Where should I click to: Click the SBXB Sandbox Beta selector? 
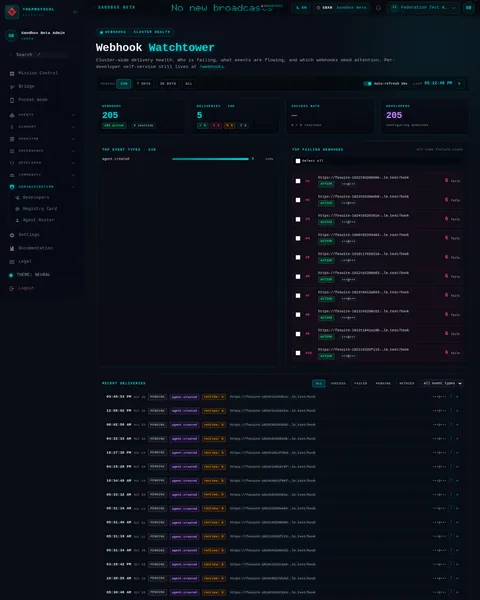pos(342,8)
